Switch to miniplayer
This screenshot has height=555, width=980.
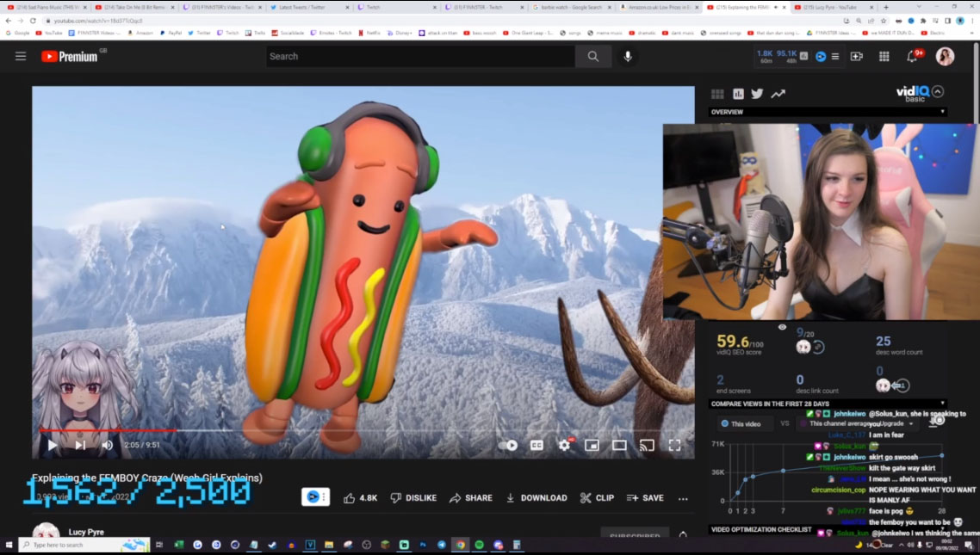tap(592, 445)
